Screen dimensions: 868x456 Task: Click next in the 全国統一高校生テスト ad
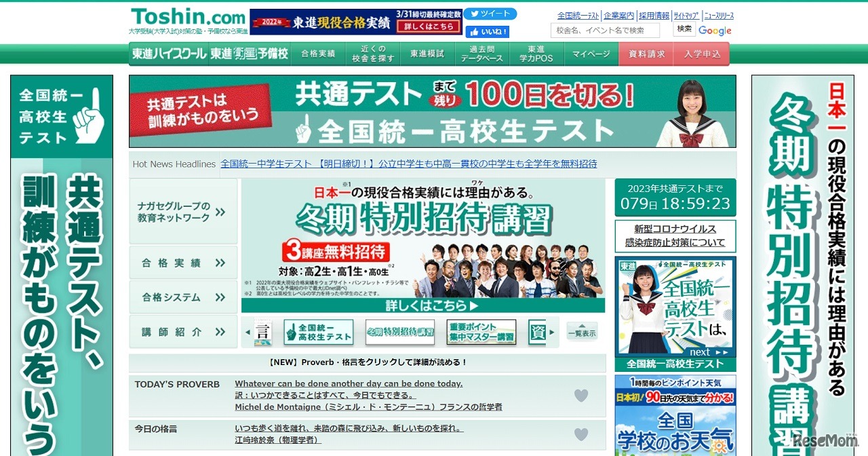tap(708, 352)
